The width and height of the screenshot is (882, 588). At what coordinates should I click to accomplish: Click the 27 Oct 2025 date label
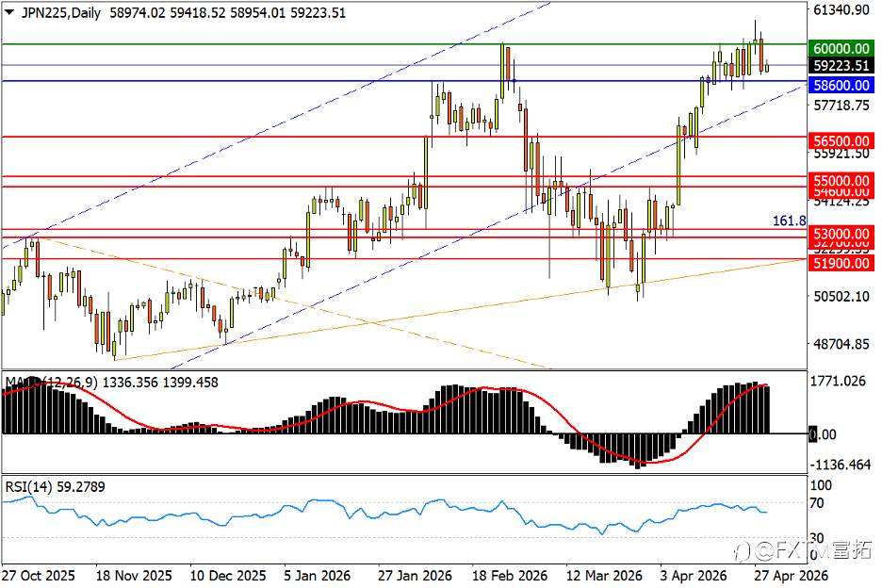click(39, 576)
